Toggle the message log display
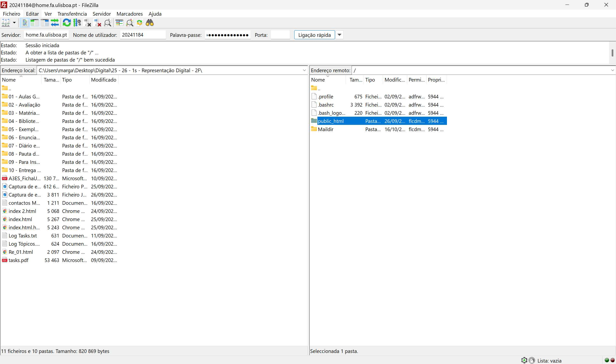 coord(25,23)
